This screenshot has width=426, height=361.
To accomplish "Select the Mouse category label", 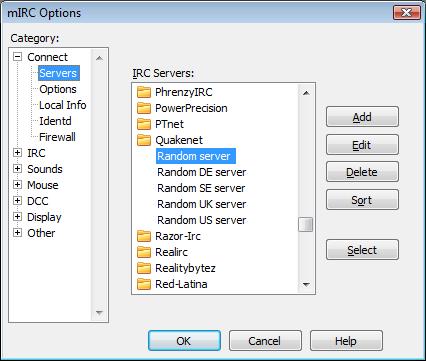I will point(43,185).
